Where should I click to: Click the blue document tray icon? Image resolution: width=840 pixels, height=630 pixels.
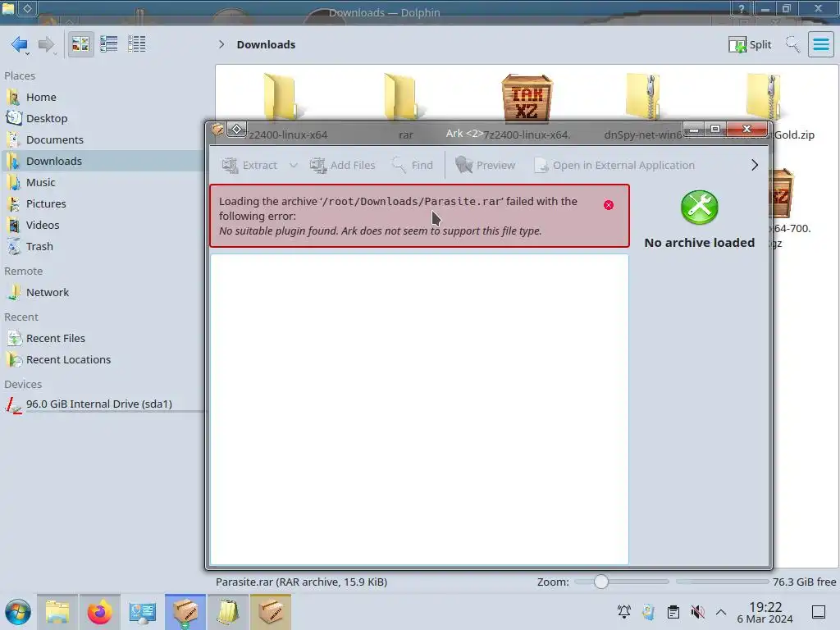point(649,612)
